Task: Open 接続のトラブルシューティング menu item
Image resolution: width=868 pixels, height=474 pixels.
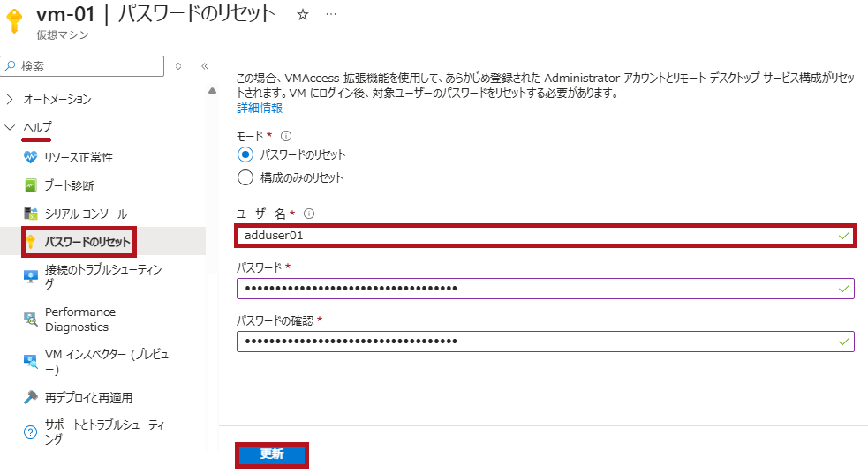Action: [x=103, y=276]
